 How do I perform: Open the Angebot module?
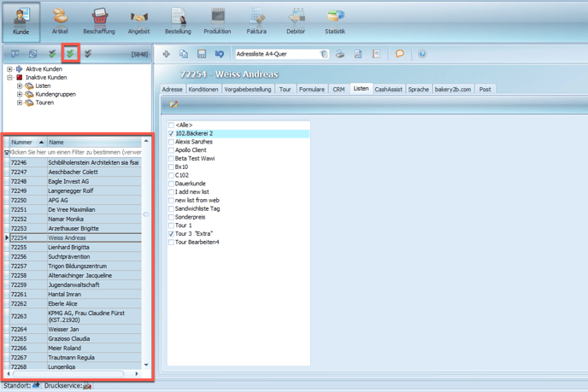(138, 21)
